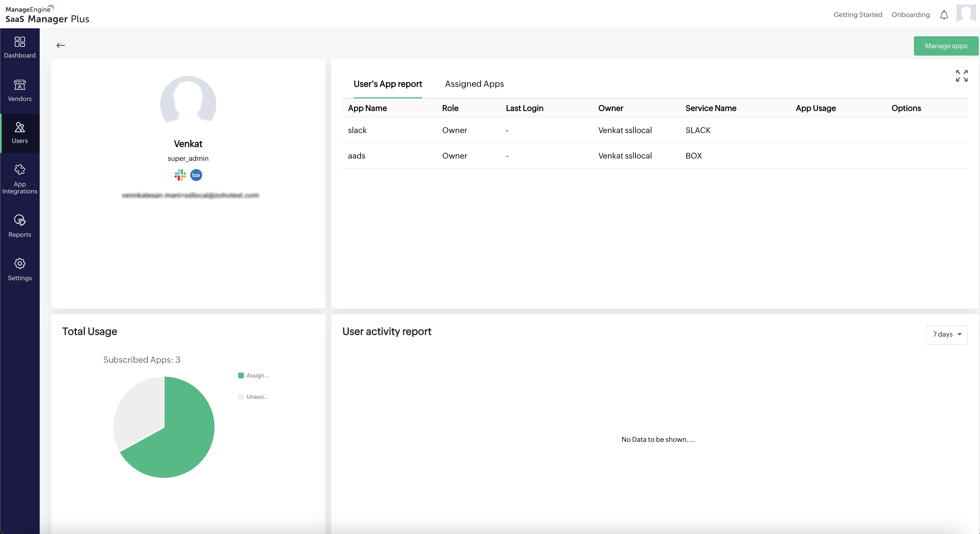Click the back arrow icon
Screen dimensions: 980x534
tap(60, 46)
